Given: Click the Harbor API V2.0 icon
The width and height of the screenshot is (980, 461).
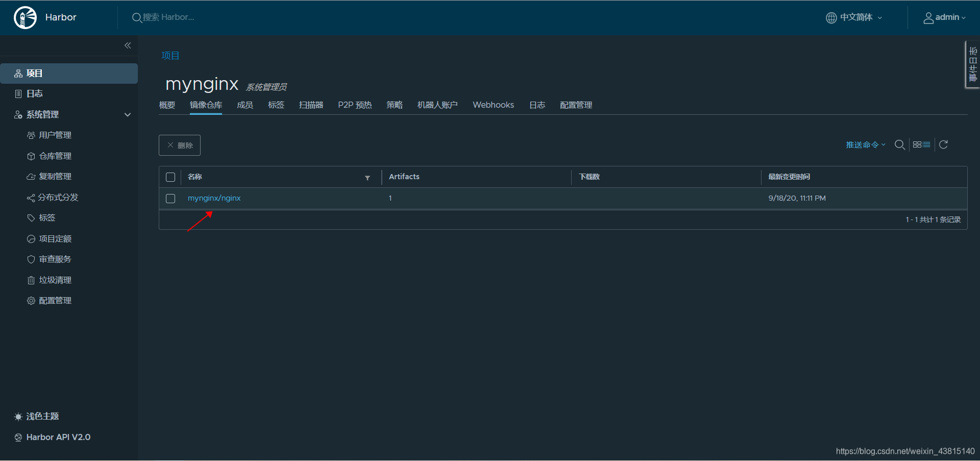Looking at the screenshot, I should 18,438.
